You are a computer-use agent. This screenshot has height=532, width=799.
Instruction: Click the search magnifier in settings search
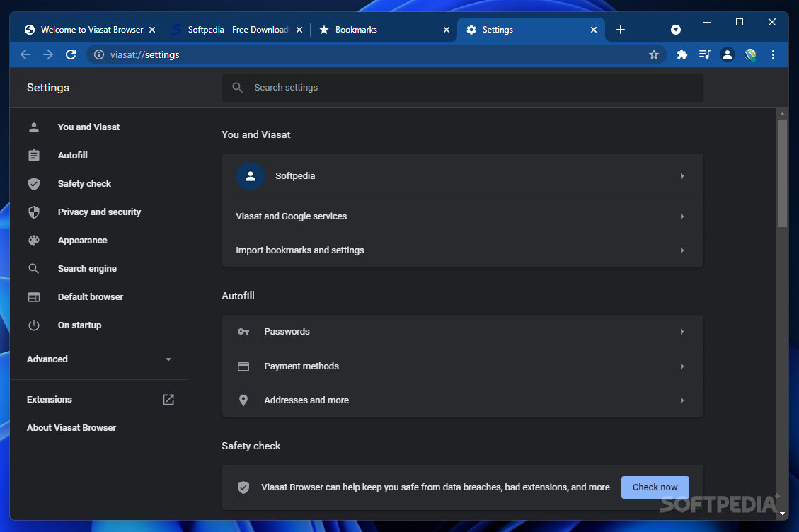[x=237, y=88]
